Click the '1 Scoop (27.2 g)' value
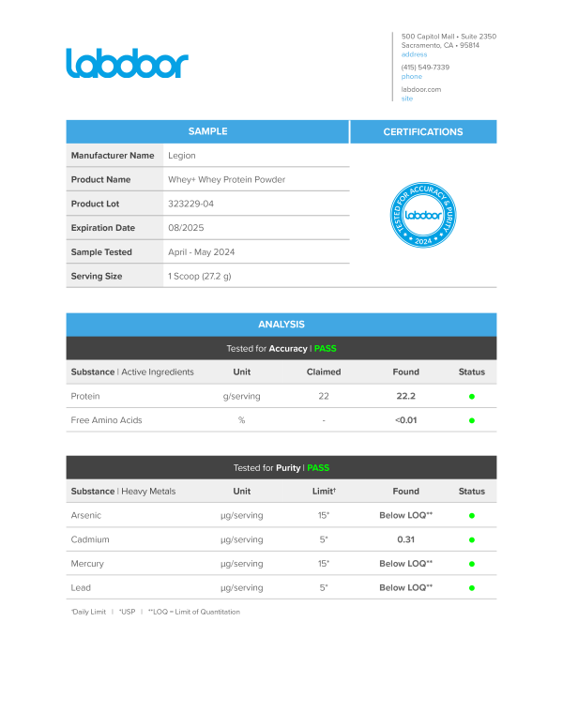This screenshot has height=728, width=563. 199,276
